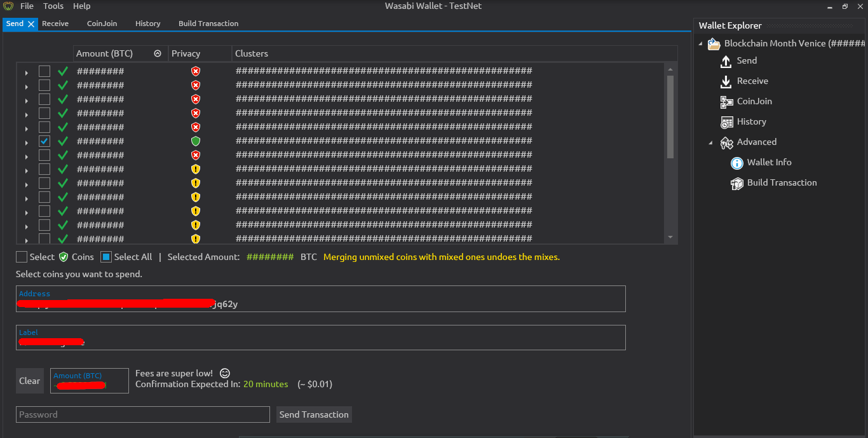Click the smiley face fee icon

[225, 373]
